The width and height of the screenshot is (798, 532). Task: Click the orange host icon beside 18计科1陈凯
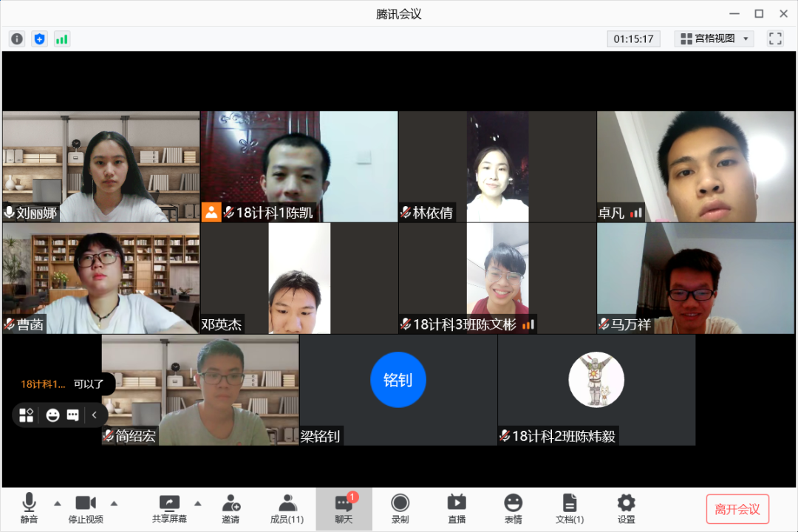(211, 212)
